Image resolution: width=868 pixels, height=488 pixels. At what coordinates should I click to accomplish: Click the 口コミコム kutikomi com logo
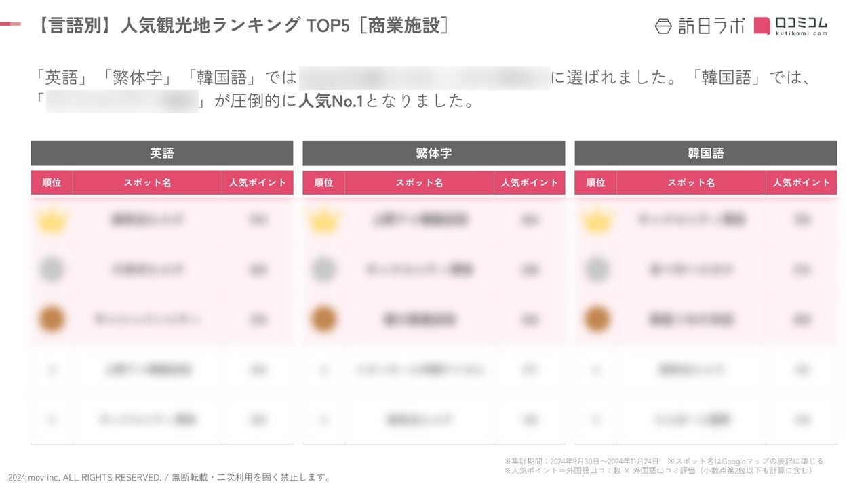[791, 26]
